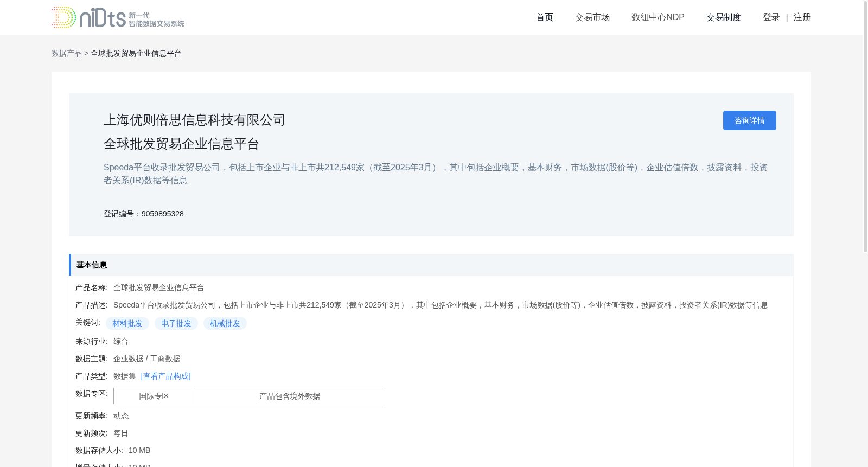The image size is (868, 467).
Task: Click the 产品类型 value 数据集
Action: [125, 376]
